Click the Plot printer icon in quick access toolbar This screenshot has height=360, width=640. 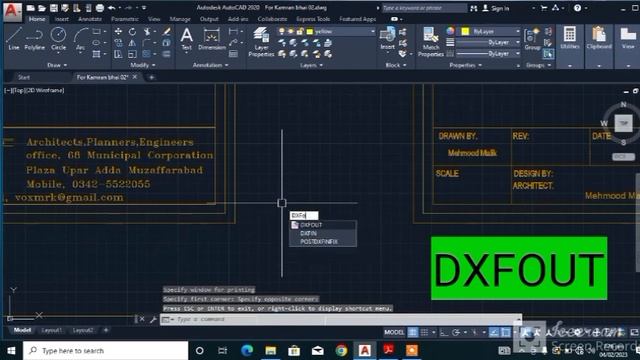(100, 8)
